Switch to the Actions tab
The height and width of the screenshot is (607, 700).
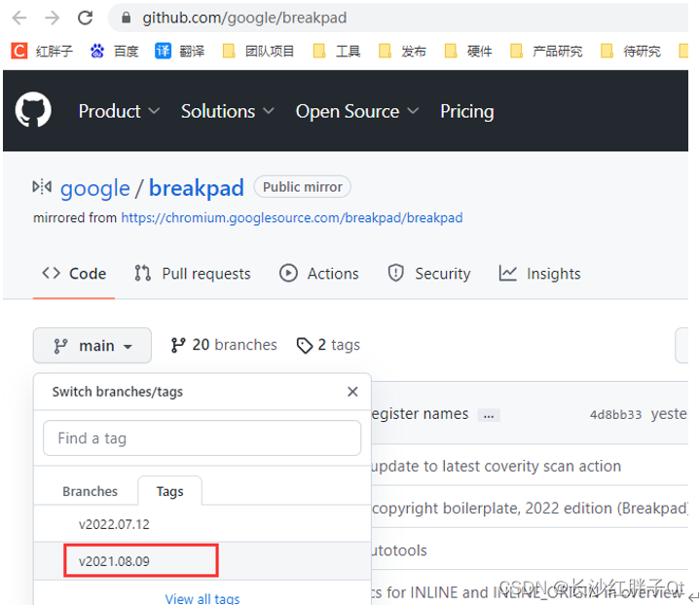coord(319,274)
